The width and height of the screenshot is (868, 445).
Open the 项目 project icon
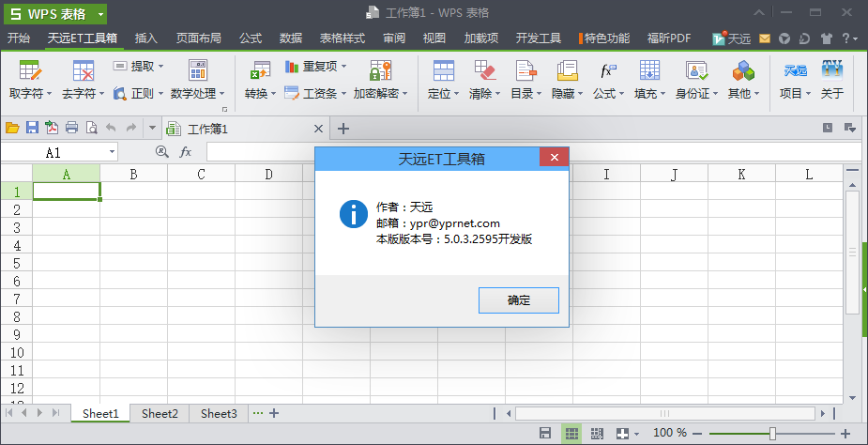(x=795, y=71)
